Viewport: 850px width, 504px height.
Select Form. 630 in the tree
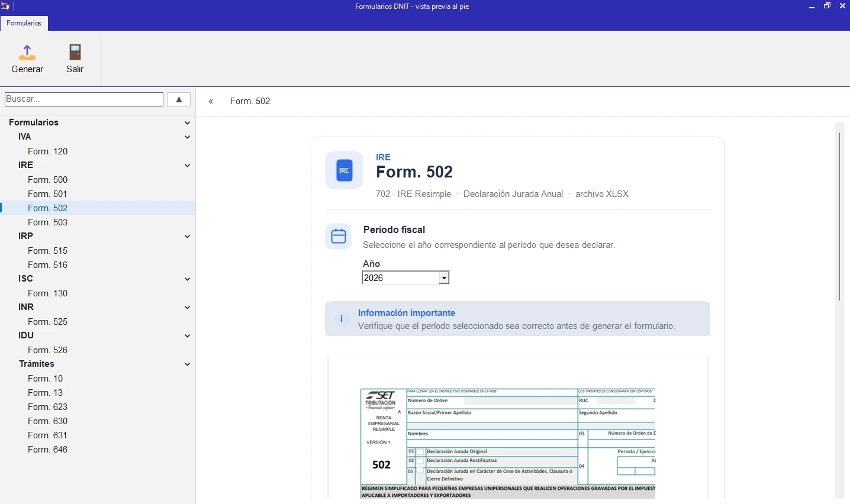click(48, 421)
